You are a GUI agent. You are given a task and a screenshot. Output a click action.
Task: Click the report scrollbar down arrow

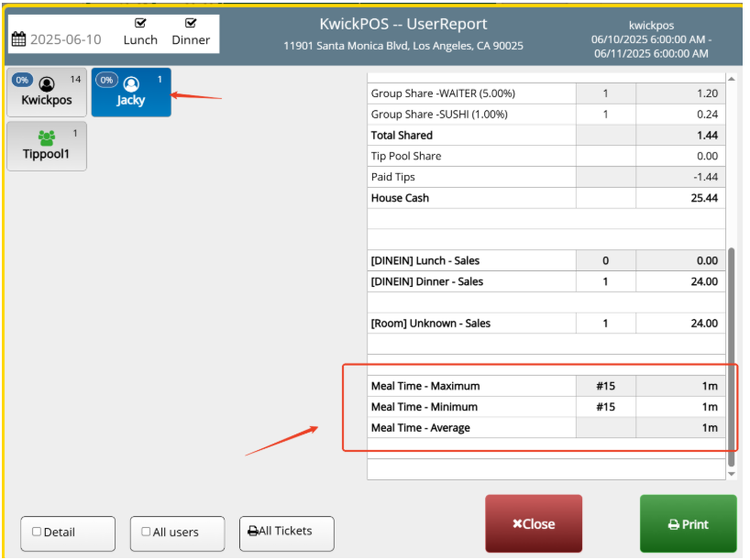(x=732, y=474)
